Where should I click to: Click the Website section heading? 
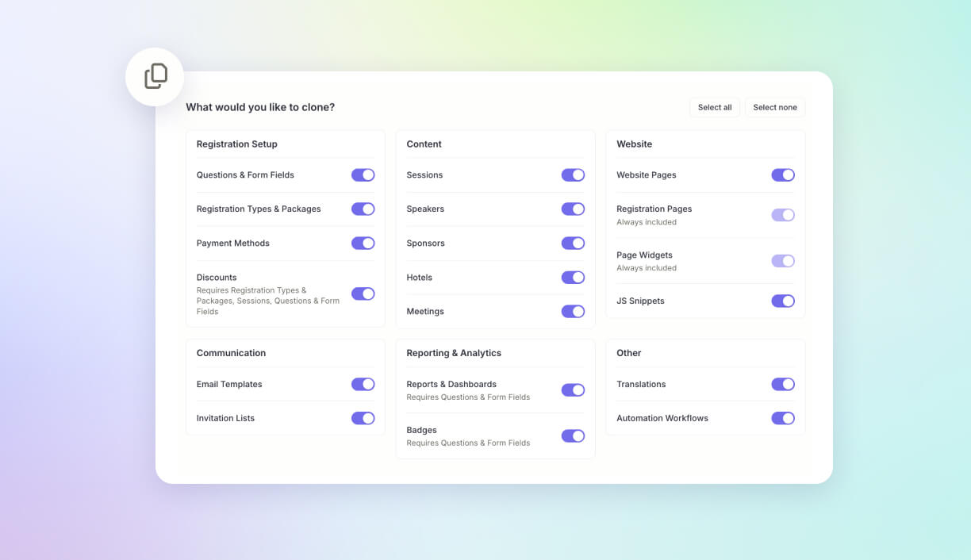coord(635,144)
